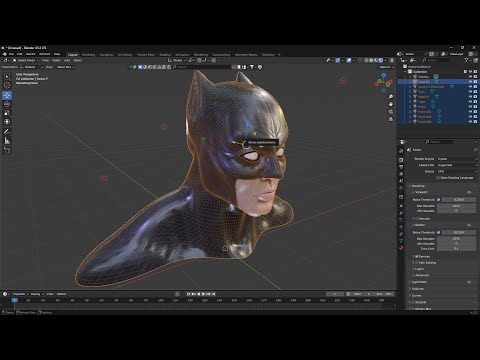Toggle camera view gizmo icon
The width and height of the screenshot is (480, 360).
tap(391, 111)
